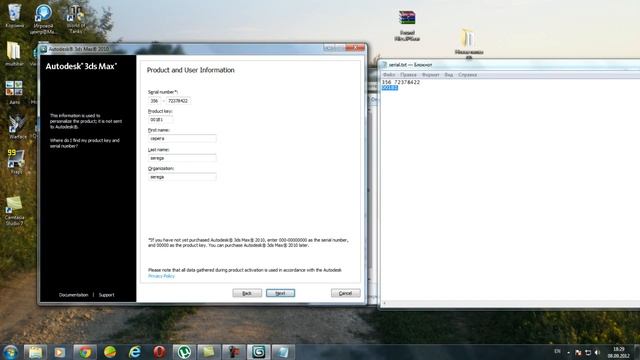
Task: Click the Organization input field
Action: coord(182,177)
